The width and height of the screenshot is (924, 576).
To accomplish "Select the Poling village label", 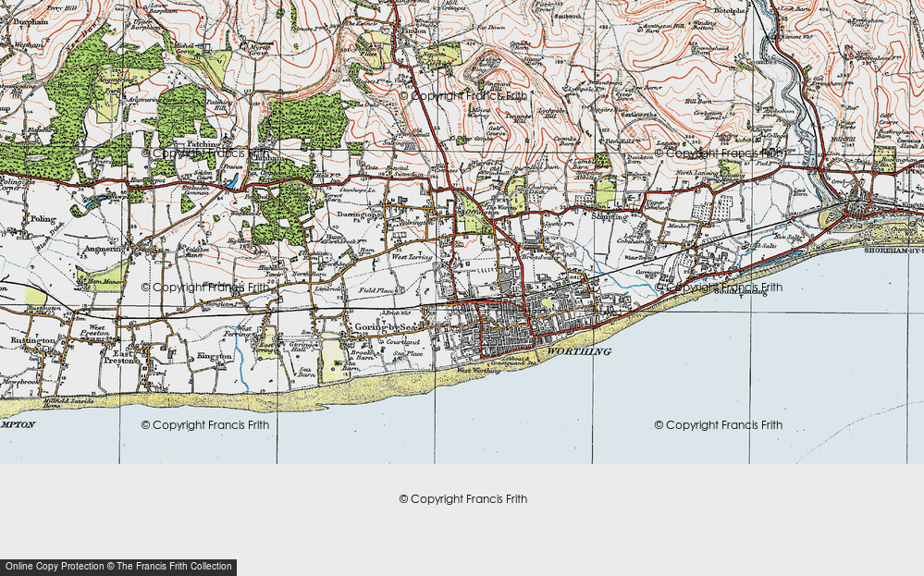I will click(x=43, y=218).
